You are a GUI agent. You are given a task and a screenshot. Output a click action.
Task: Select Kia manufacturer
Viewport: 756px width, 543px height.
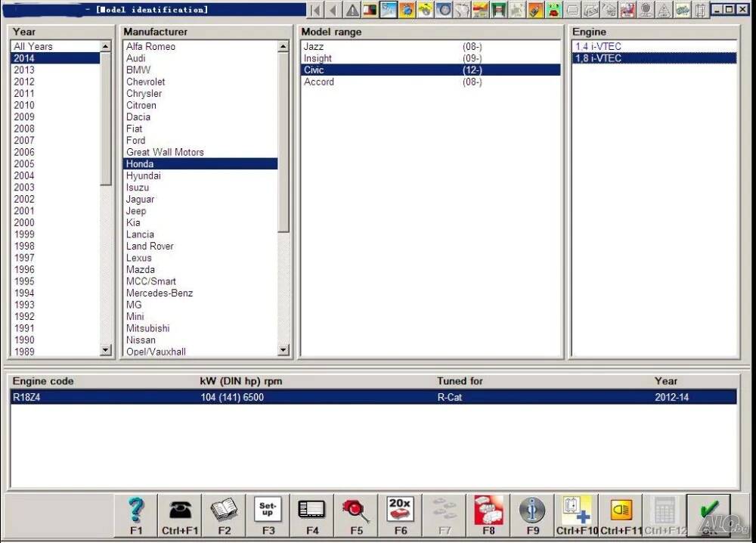200,223
